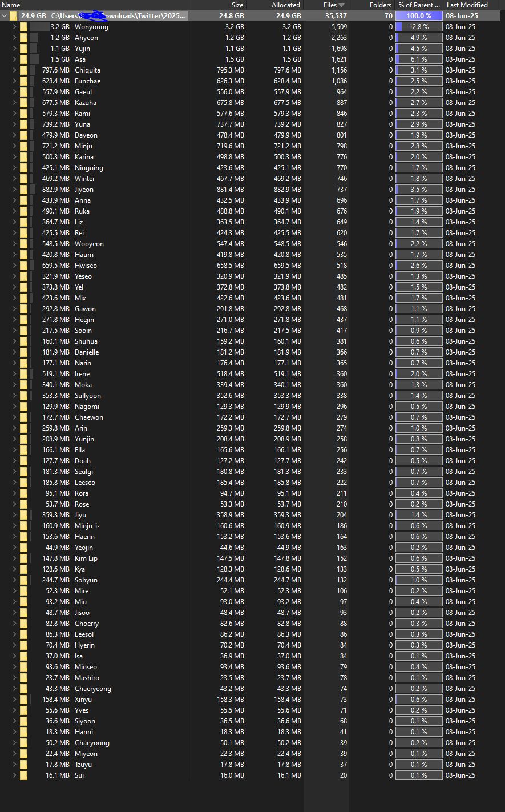Viewport: 505px width, 812px height.
Task: Click the Asa folder icon
Action: point(23,59)
